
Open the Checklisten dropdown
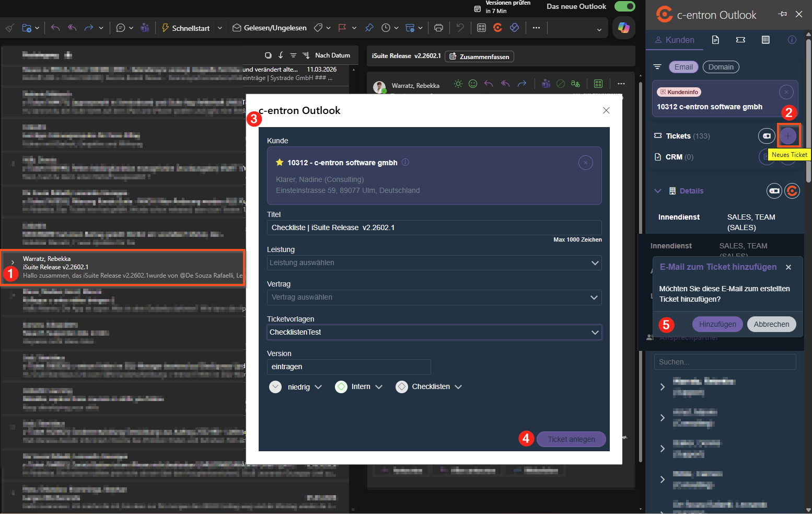[429, 387]
